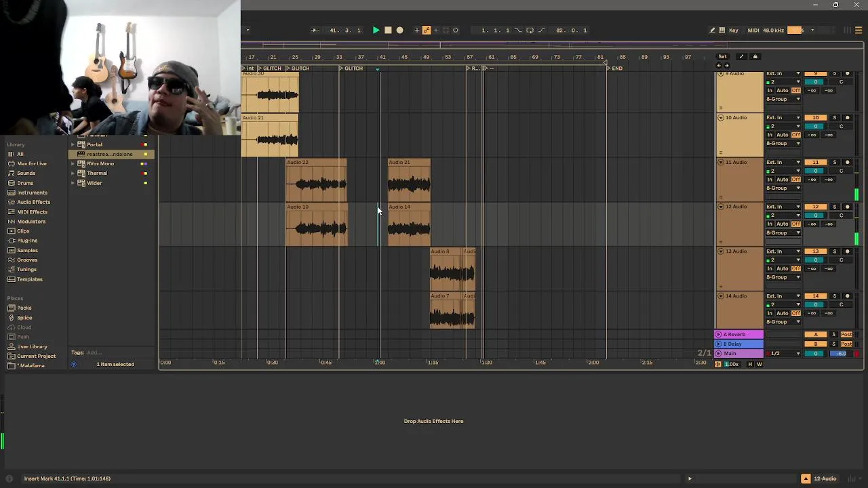Arm the Arrangement Record button
Image resolution: width=868 pixels, height=488 pixels.
[x=399, y=30]
